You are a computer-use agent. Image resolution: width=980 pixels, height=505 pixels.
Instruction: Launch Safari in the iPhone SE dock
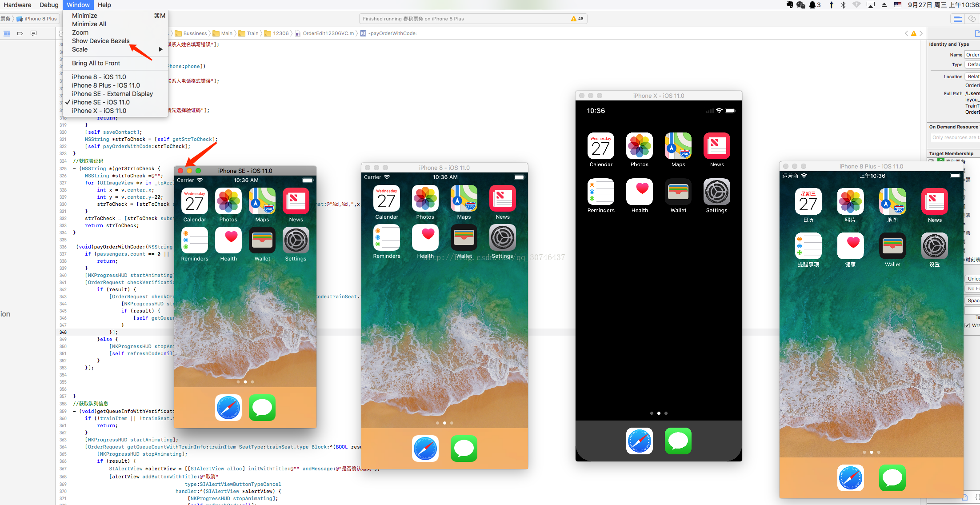(228, 408)
